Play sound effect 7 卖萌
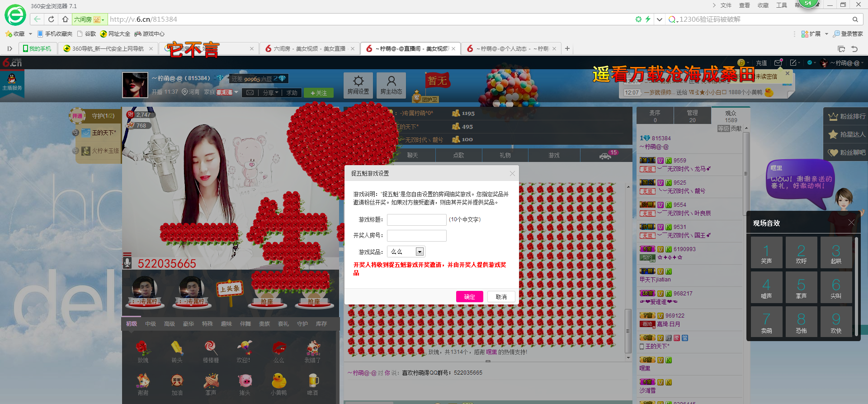The image size is (868, 404). click(766, 322)
